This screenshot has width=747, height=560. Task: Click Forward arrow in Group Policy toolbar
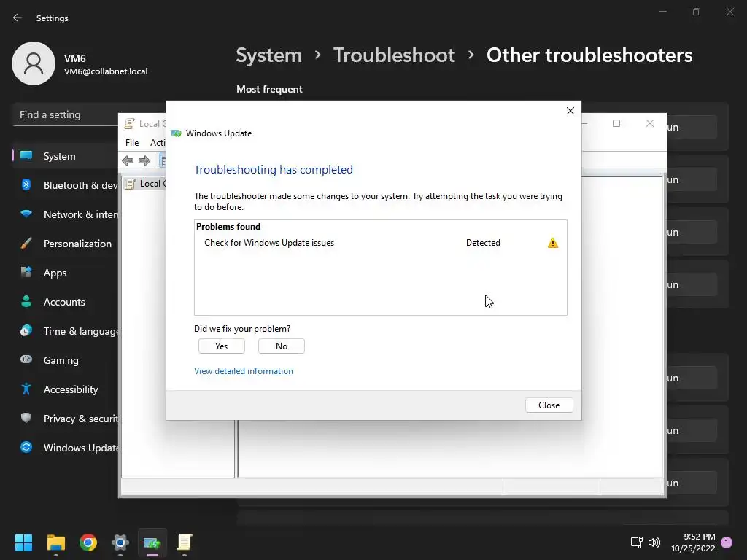(144, 161)
